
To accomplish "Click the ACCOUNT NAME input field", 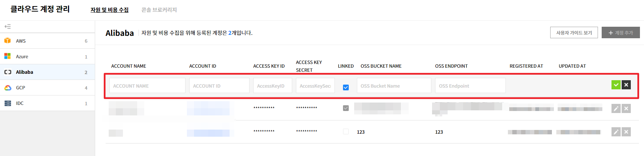I will (147, 86).
